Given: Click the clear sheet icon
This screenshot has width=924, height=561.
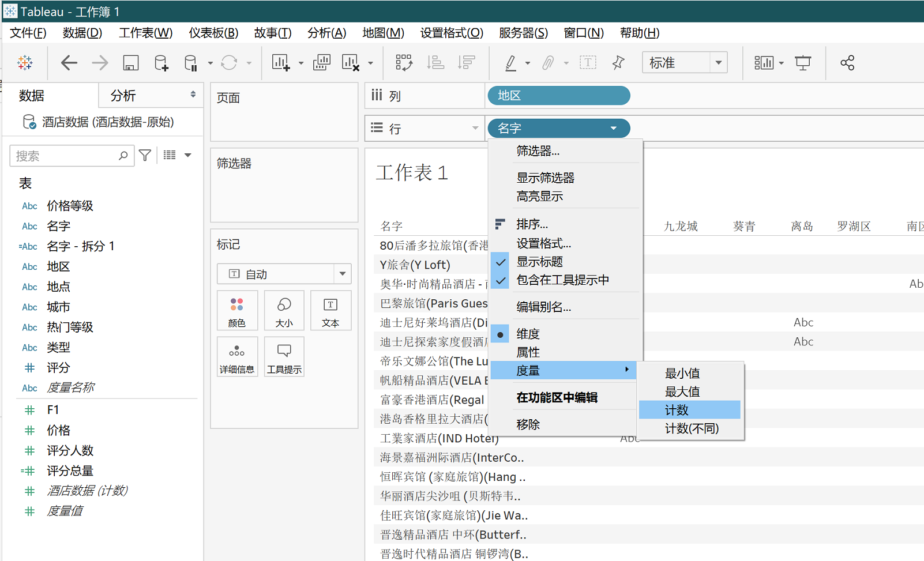Looking at the screenshot, I should (x=350, y=62).
